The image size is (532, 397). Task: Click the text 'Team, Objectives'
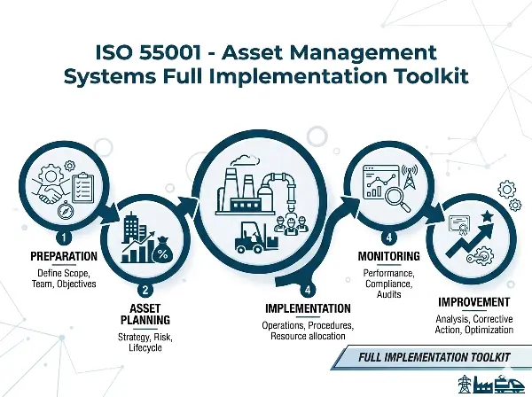64,284
